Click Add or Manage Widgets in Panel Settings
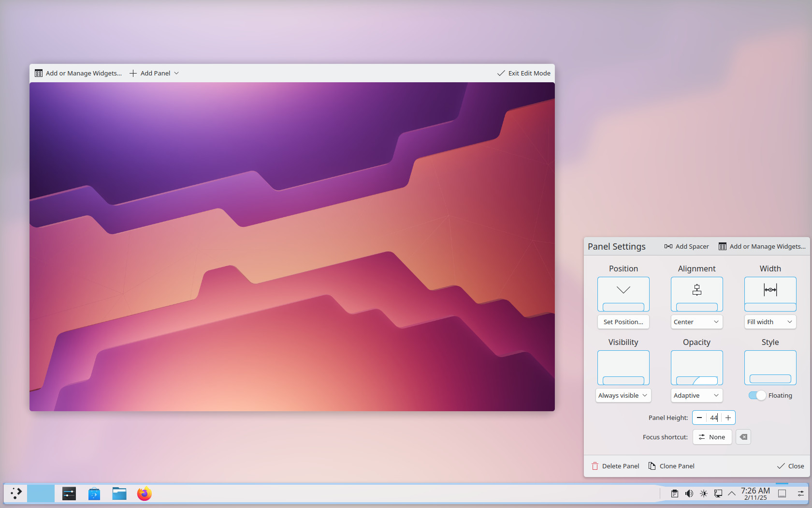 point(762,246)
